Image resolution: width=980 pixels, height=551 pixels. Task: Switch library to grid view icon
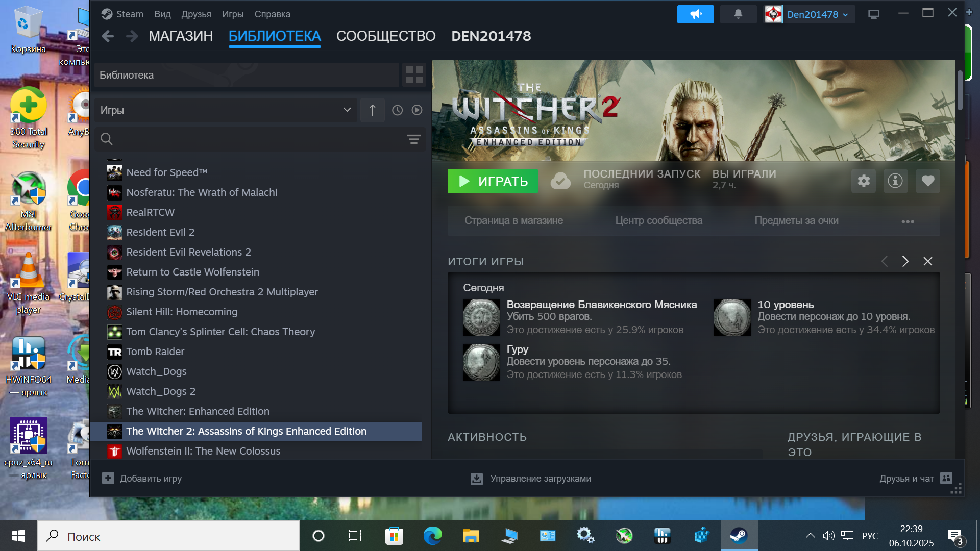pyautogui.click(x=414, y=75)
